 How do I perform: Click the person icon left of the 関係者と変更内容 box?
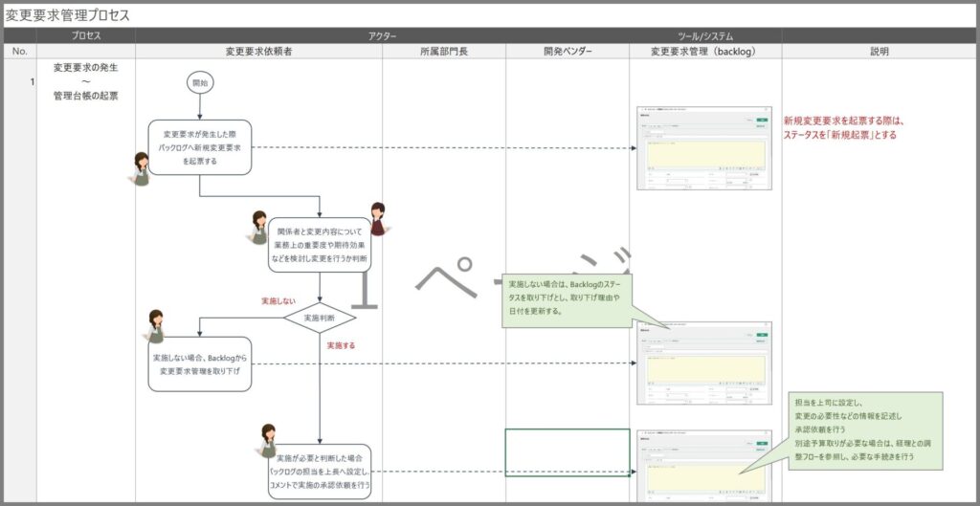click(x=258, y=228)
